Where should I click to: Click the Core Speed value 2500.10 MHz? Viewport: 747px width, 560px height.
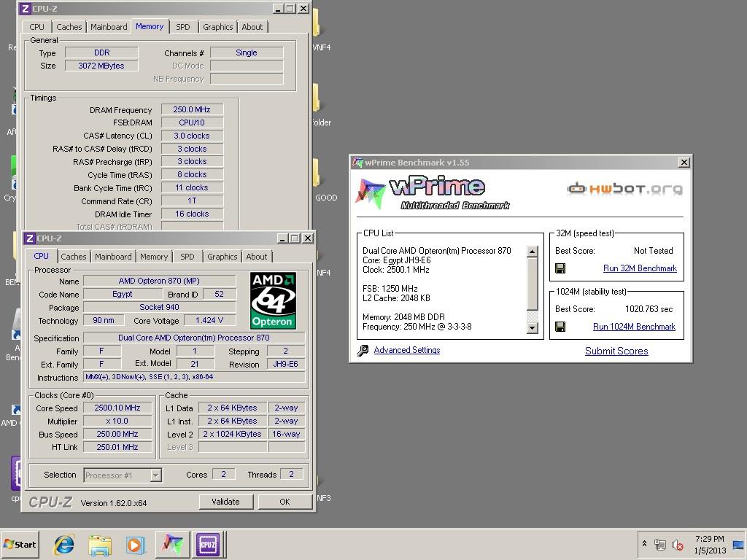click(117, 408)
